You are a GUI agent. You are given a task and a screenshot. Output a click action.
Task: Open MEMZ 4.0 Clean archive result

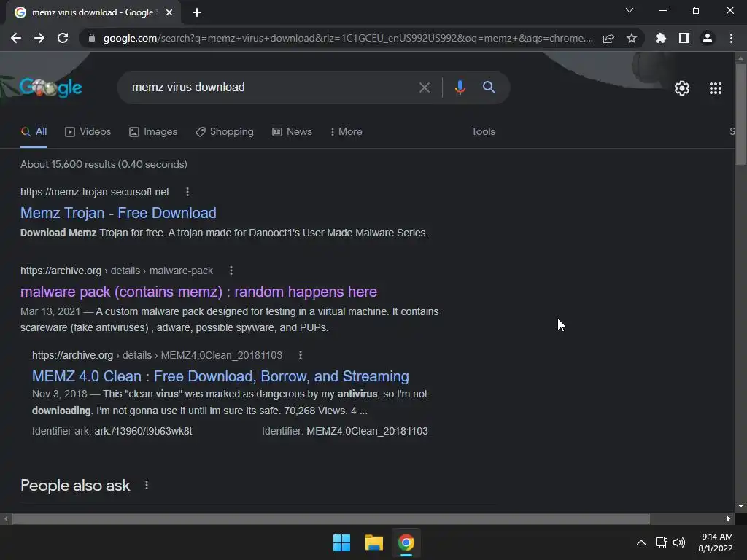[x=220, y=376]
